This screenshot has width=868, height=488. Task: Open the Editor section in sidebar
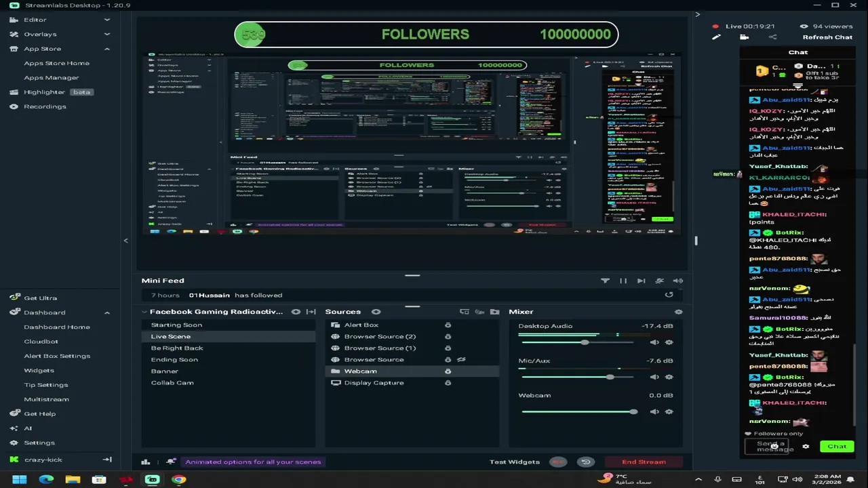point(35,20)
